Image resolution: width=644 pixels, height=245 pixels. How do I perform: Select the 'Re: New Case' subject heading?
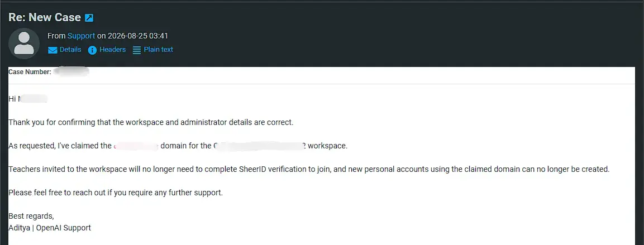click(x=45, y=17)
